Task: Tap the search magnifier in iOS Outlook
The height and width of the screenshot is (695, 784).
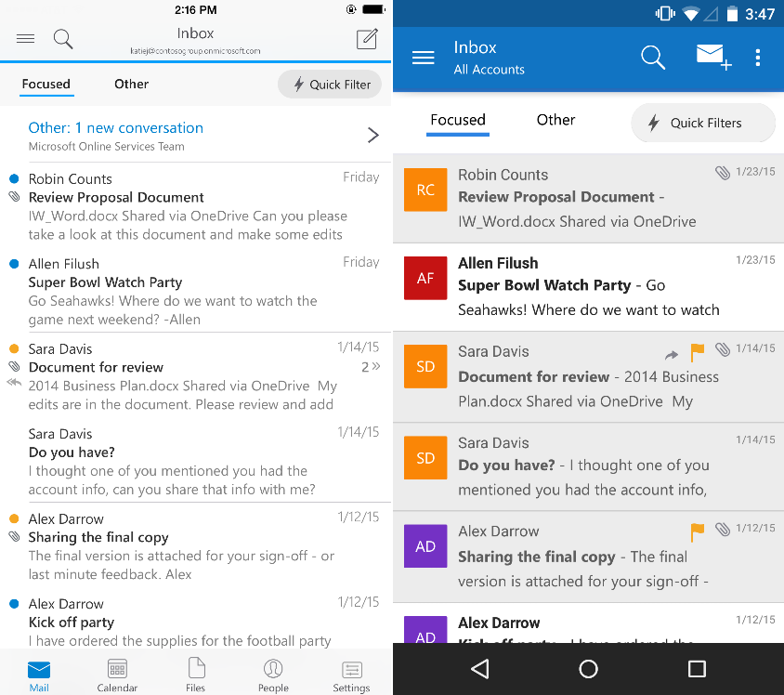Action: pos(63,39)
